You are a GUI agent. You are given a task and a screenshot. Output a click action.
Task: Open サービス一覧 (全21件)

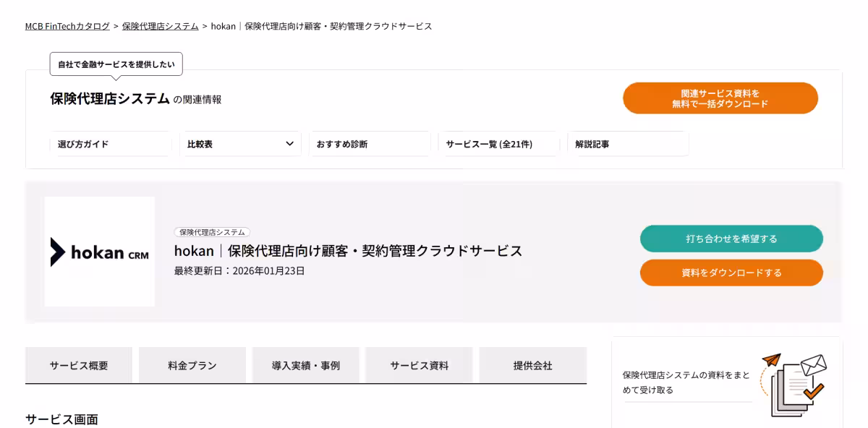pos(499,144)
